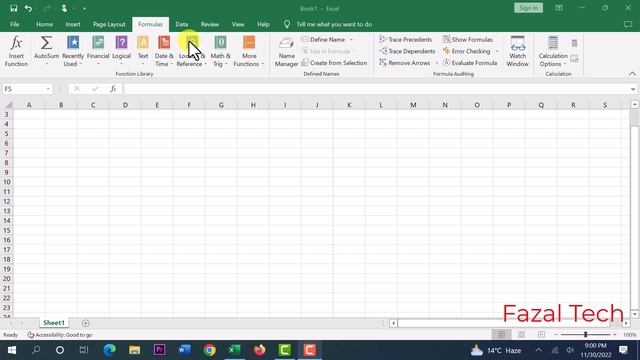Open the Windows Start menu
The image size is (640, 360).
click(11, 350)
